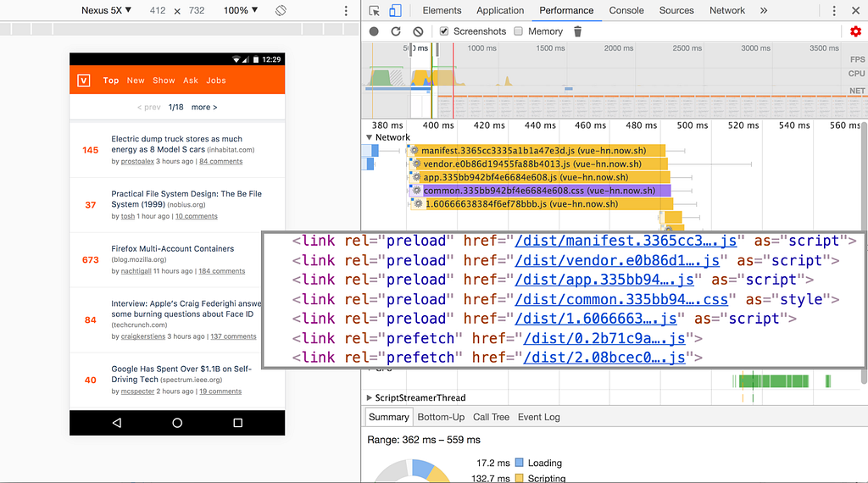This screenshot has height=483, width=868.
Task: Delete the profile using the trash icon
Action: [x=577, y=31]
